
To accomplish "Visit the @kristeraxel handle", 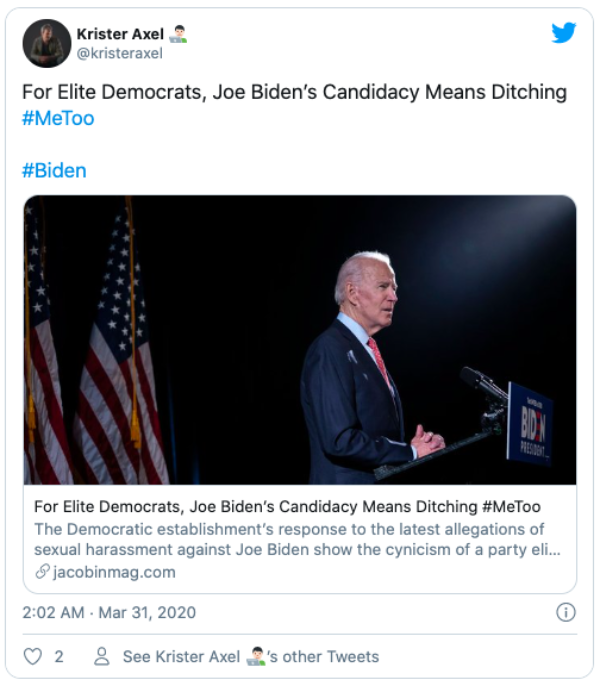I will [120, 53].
